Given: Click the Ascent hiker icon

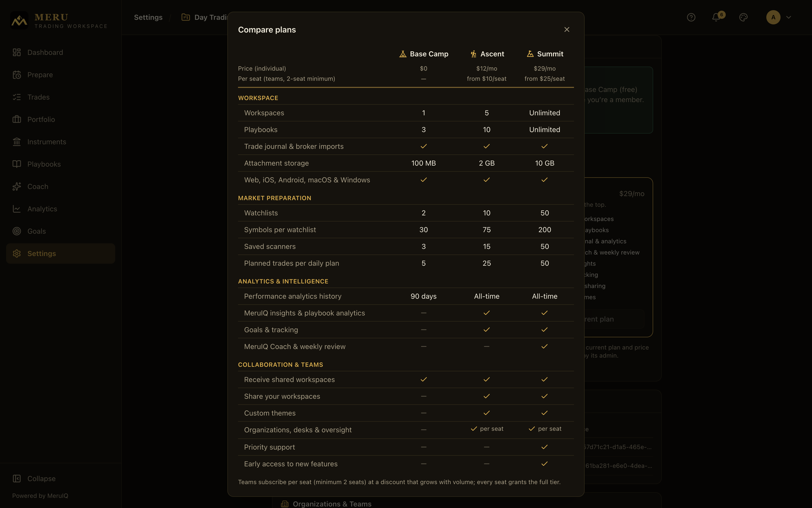Looking at the screenshot, I should (473, 54).
